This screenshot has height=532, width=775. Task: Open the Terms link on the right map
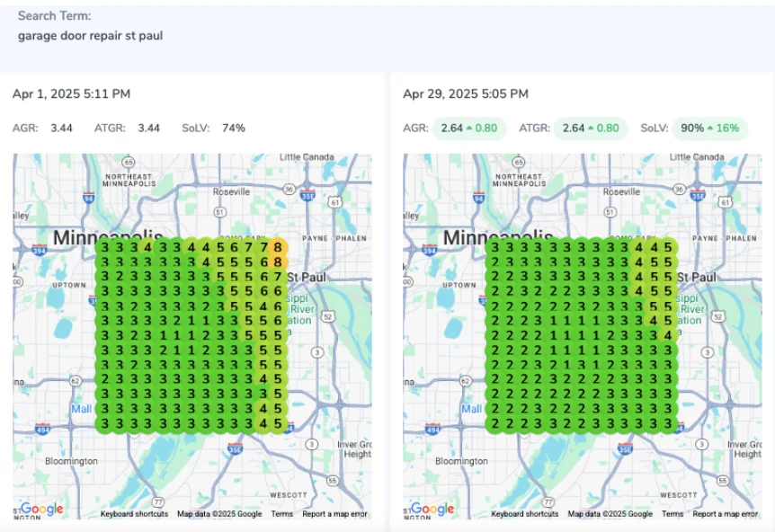click(673, 514)
